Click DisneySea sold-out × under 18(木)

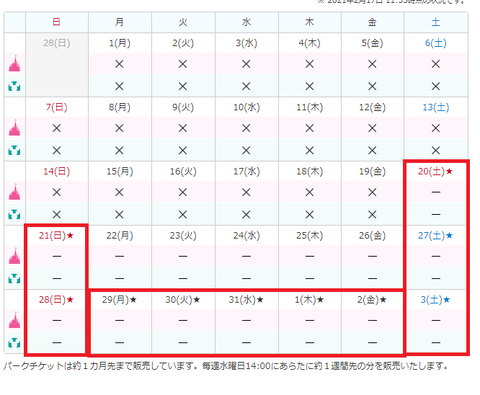coord(309,214)
